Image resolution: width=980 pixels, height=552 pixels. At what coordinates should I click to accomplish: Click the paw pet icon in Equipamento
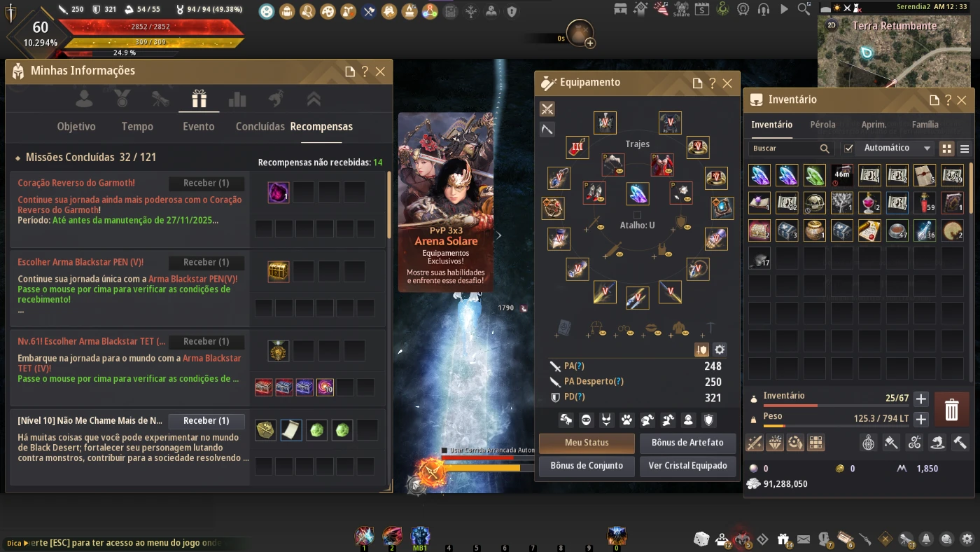click(627, 420)
